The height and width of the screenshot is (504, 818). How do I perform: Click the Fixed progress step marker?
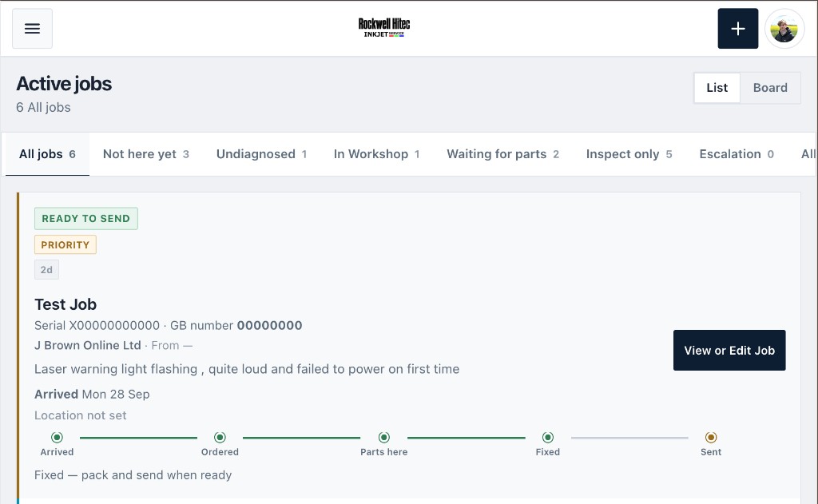548,437
